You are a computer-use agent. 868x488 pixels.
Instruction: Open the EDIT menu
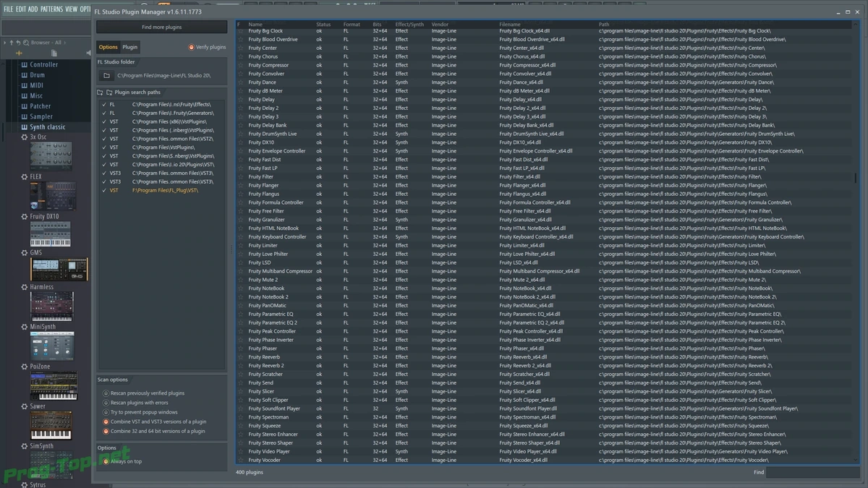coord(21,9)
